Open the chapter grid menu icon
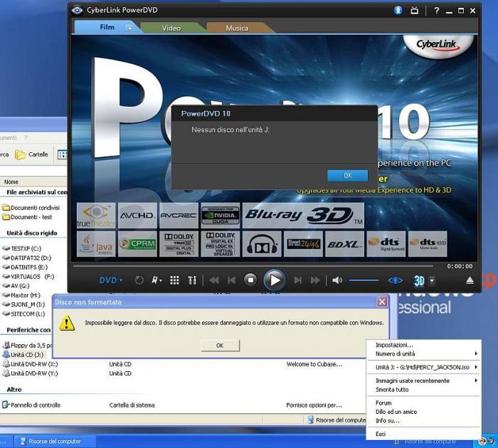Viewport: 498px width, 448px height. coord(174,280)
